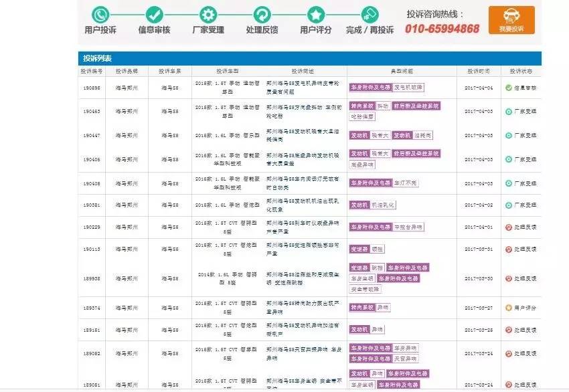Click the 信息审核 status icon for complaint 190596
The image size is (569, 392).
point(509,88)
